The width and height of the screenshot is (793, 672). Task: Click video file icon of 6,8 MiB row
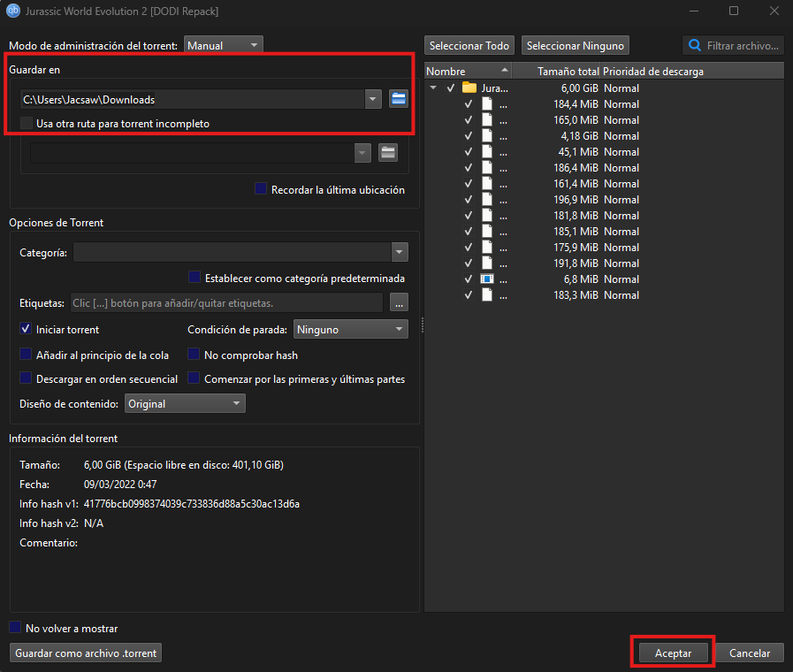pos(486,279)
